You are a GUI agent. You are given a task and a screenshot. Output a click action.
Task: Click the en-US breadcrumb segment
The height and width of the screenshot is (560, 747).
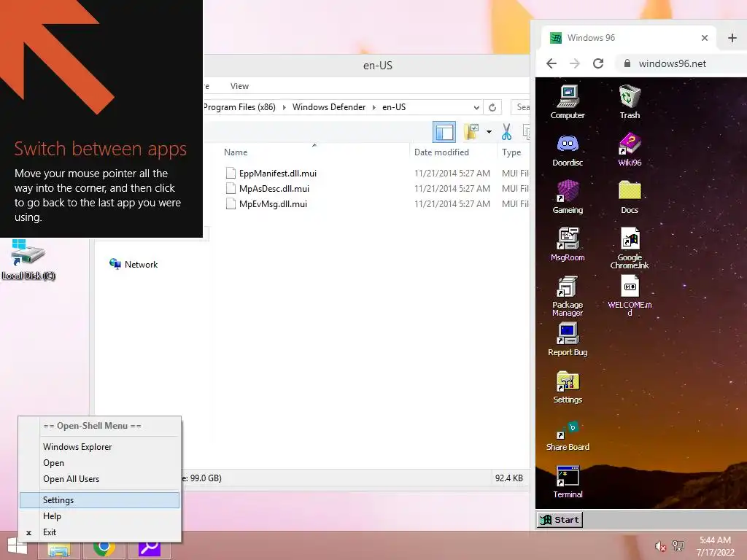[x=394, y=107]
